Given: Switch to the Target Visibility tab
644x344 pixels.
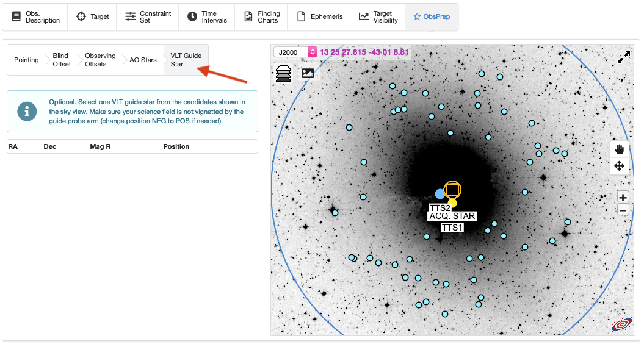Looking at the screenshot, I should [378, 17].
